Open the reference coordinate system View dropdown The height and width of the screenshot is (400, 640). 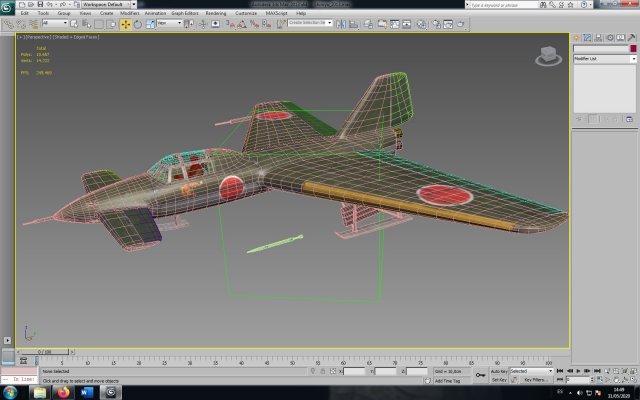coord(169,23)
